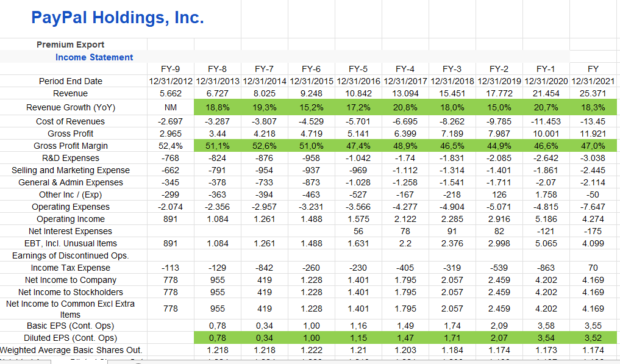
Task: Select income tax value -842
Action: pyautogui.click(x=265, y=268)
